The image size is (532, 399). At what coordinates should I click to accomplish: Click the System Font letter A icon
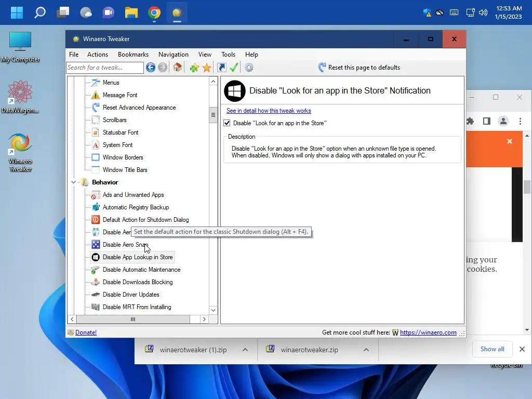[96, 145]
